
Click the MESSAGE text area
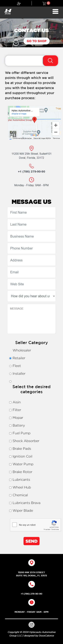pyautogui.click(x=32, y=319)
